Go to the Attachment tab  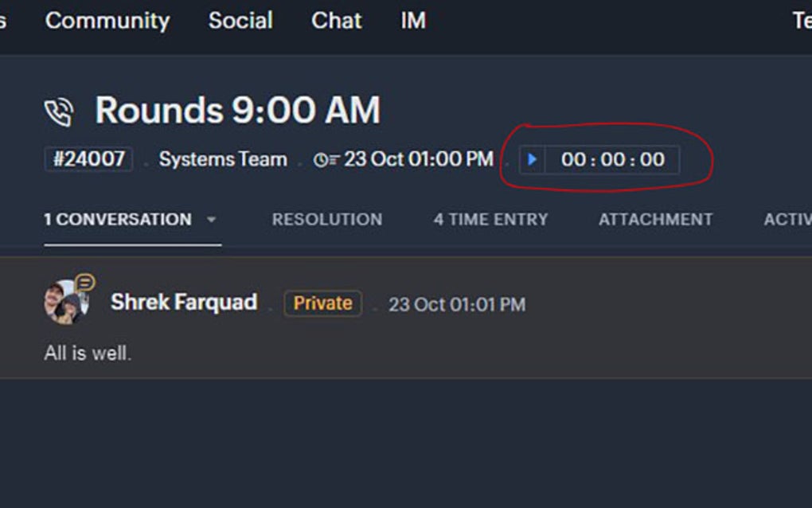655,220
